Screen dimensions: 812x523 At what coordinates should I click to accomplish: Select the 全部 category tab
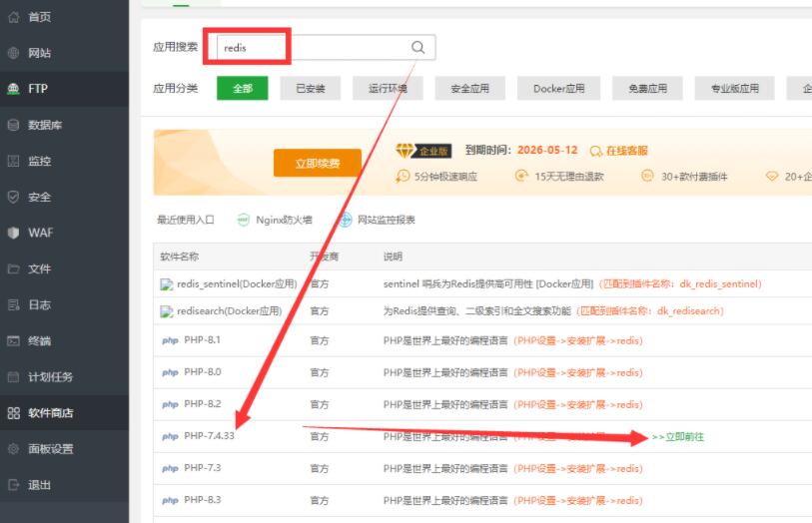(x=243, y=88)
